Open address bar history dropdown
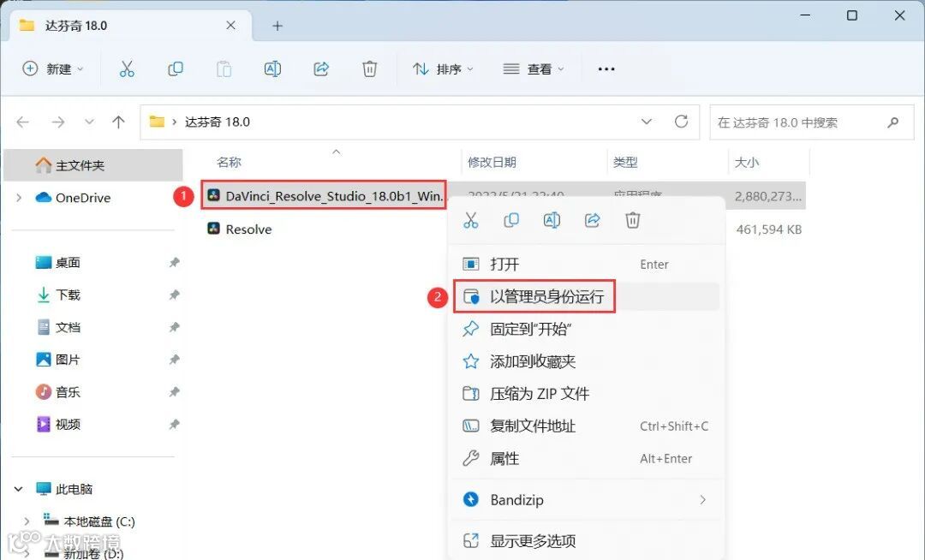Image resolution: width=925 pixels, height=560 pixels. coord(647,122)
